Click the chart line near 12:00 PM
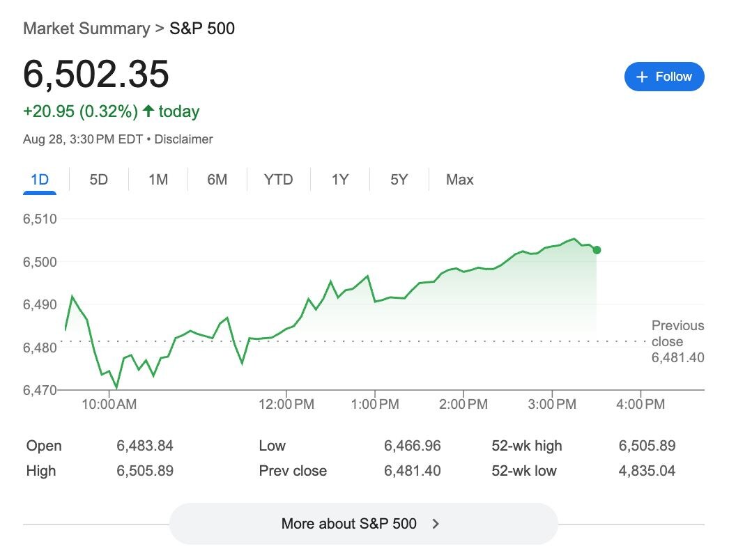This screenshot has height=560, width=729. [x=286, y=329]
